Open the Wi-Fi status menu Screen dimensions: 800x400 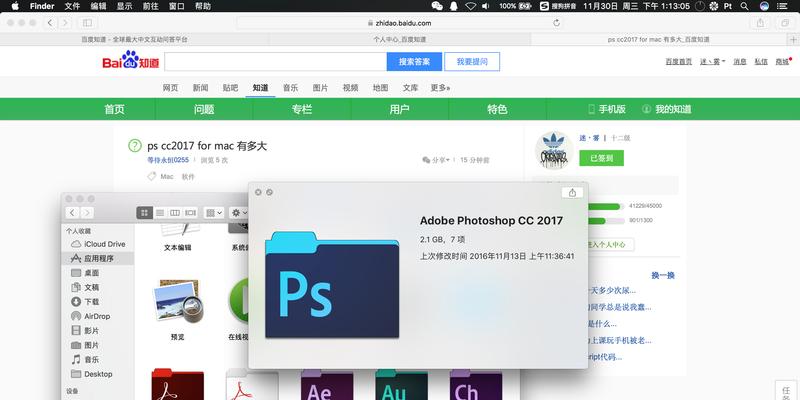(x=470, y=6)
